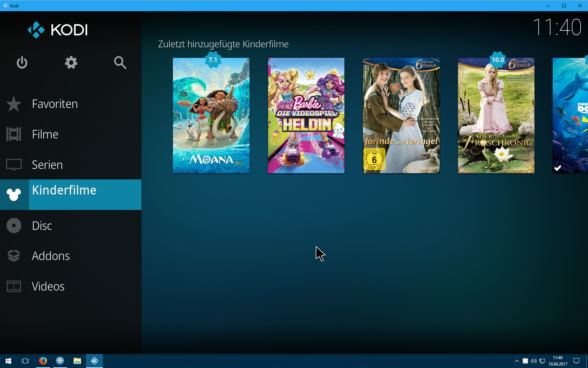The height and width of the screenshot is (368, 588).
Task: Click the Disc icon
Action: pyautogui.click(x=14, y=226)
